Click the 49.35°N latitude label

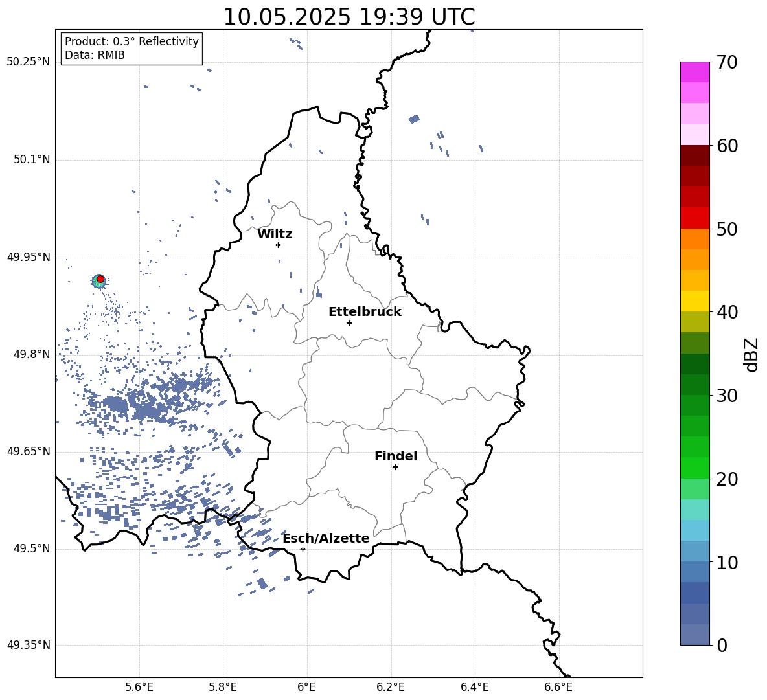(x=29, y=645)
